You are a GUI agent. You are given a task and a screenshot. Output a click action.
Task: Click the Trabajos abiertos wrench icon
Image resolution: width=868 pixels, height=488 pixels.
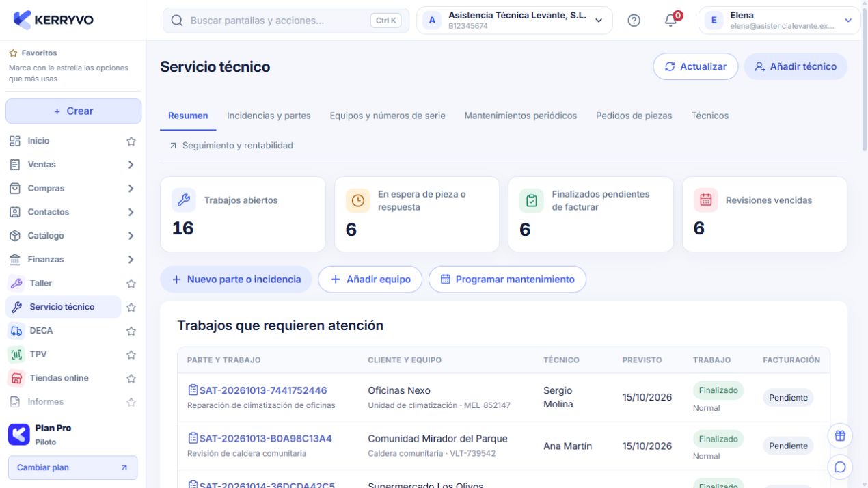point(184,200)
